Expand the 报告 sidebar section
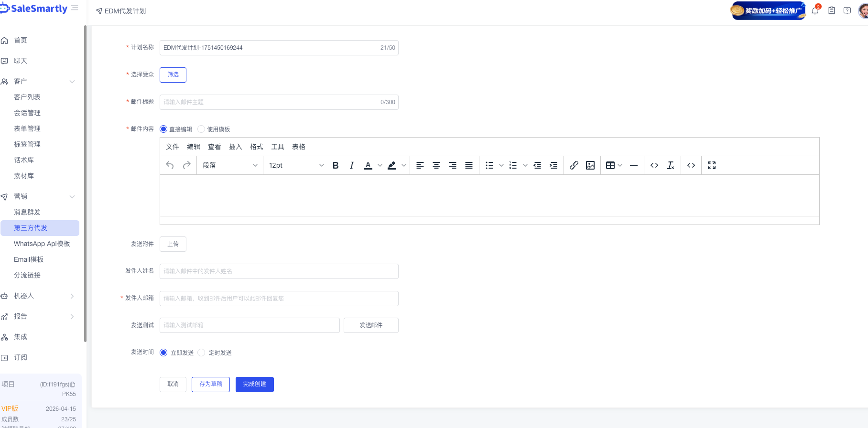 (x=72, y=317)
